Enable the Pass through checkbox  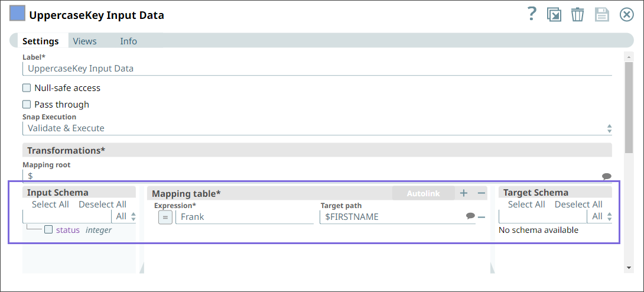27,105
